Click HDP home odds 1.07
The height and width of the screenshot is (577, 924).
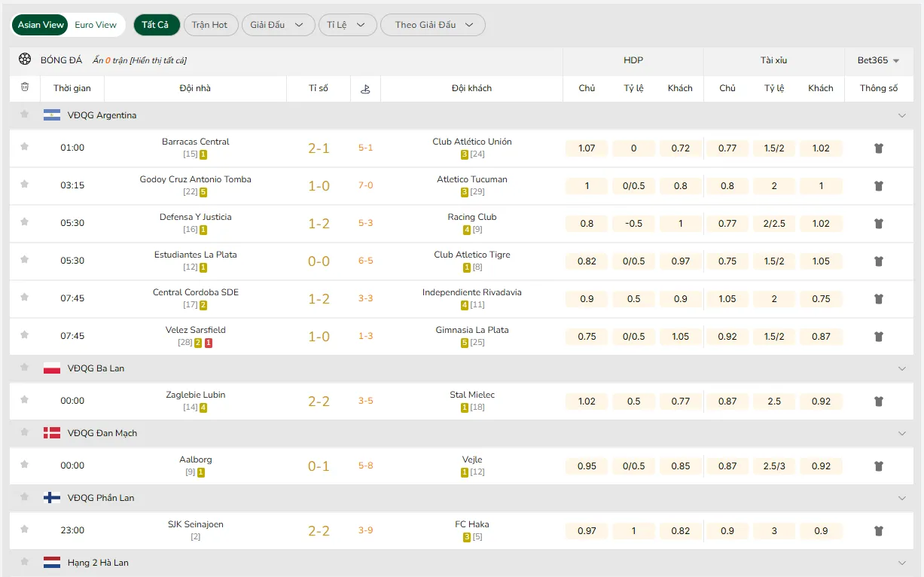(587, 148)
